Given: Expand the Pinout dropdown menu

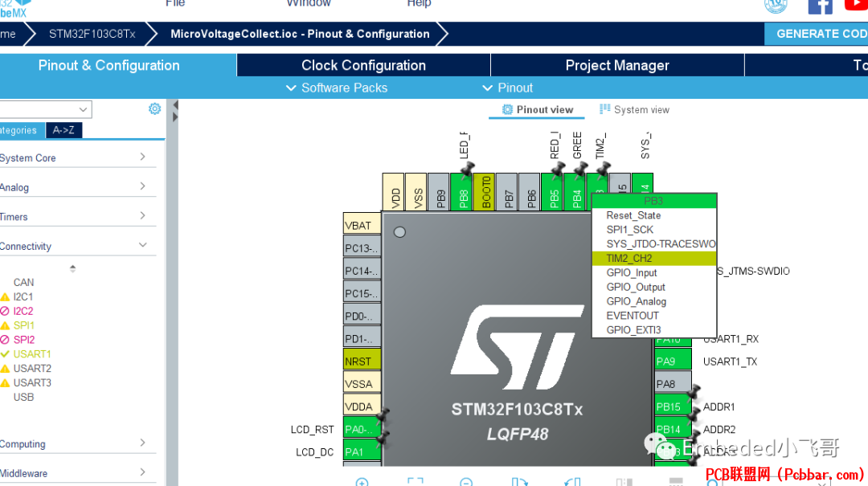Looking at the screenshot, I should (508, 88).
